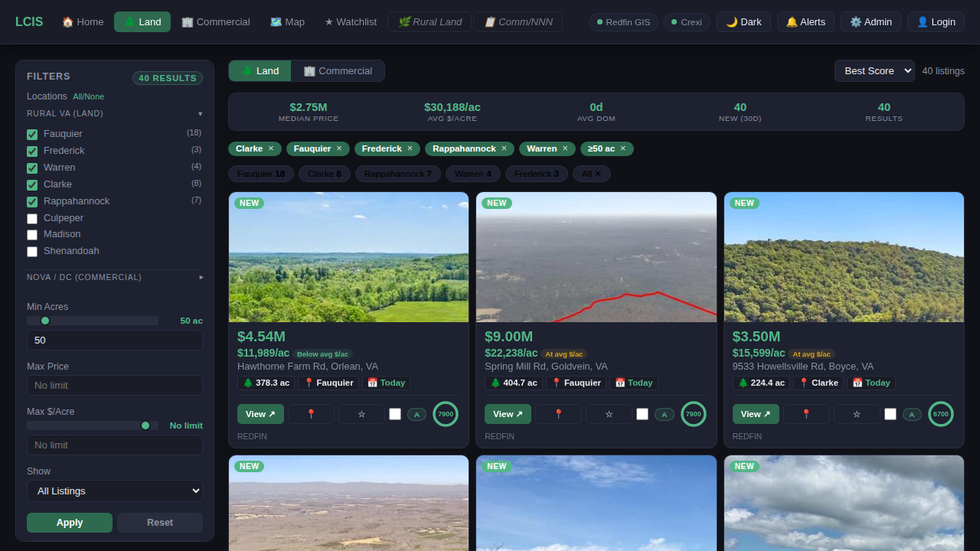
Task: Toggle Dark mode
Action: 743,21
